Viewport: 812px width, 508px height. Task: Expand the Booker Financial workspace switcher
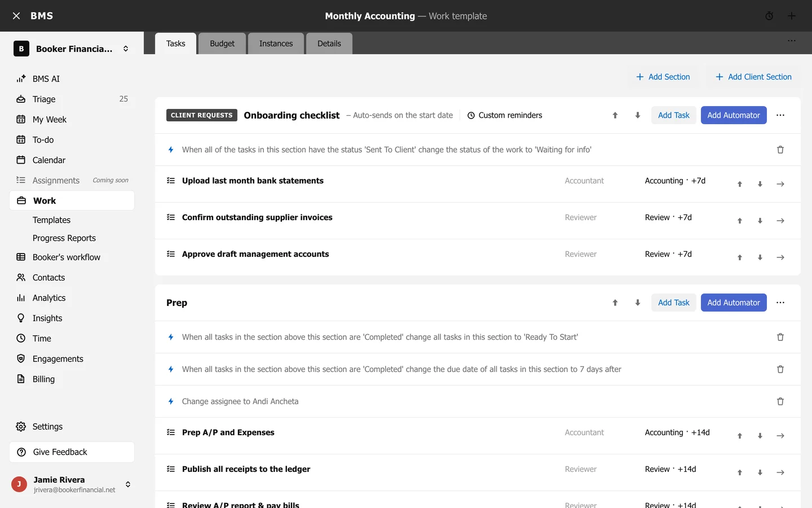[x=126, y=49]
